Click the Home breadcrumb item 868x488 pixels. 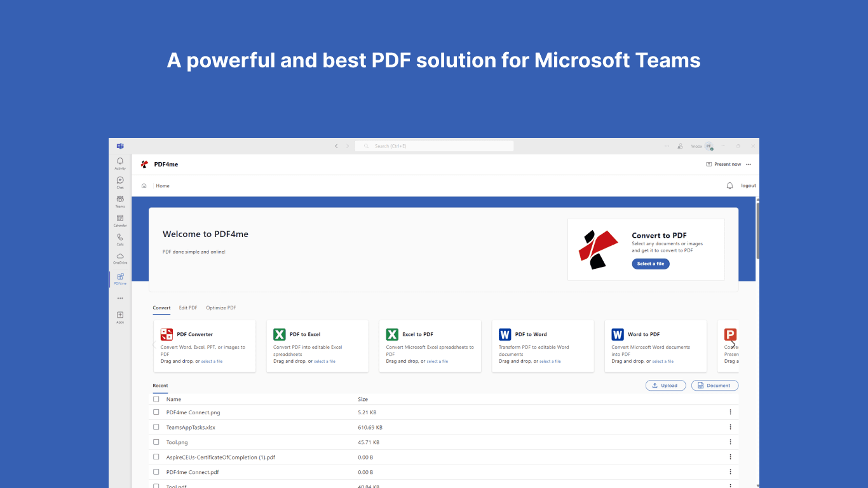[163, 186]
